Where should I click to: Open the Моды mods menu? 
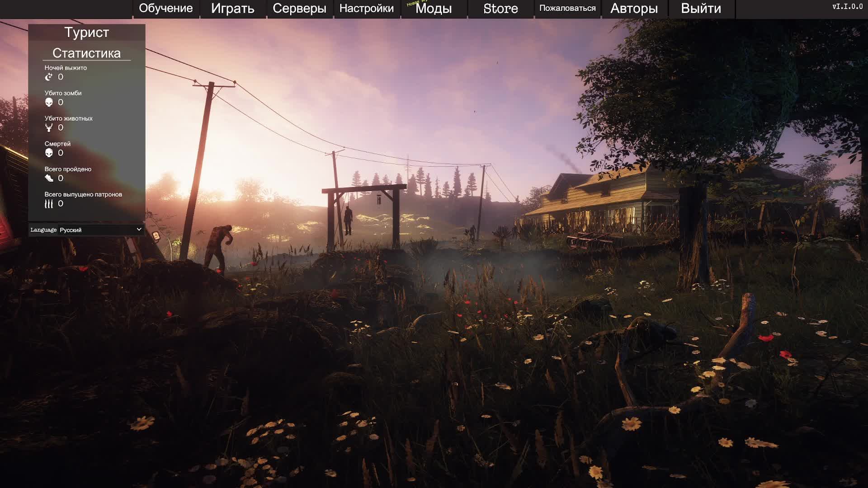pos(433,9)
